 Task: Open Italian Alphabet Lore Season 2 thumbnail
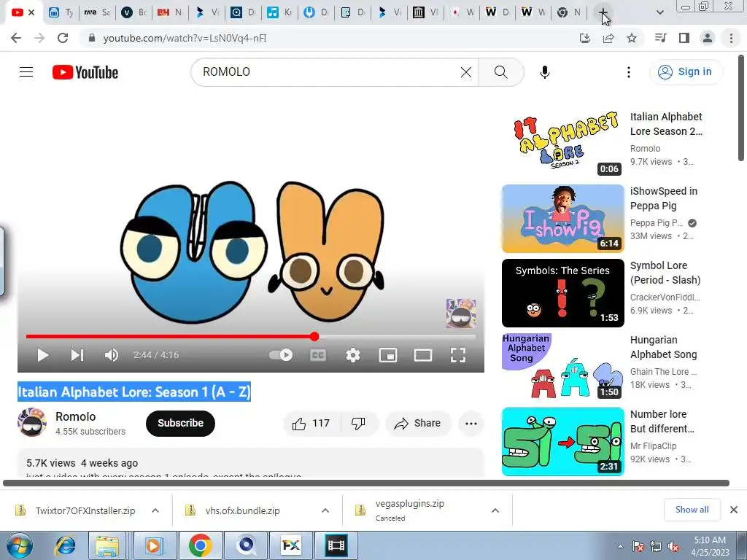(x=562, y=144)
